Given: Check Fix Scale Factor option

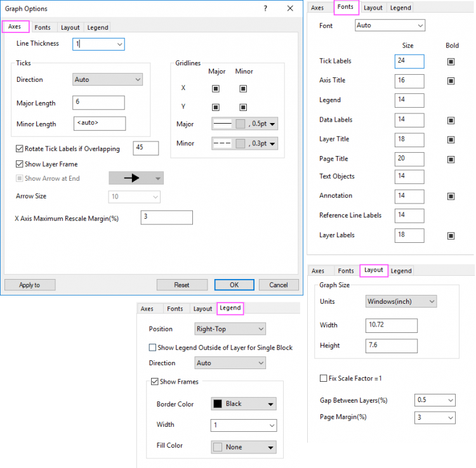Looking at the screenshot, I should click(x=324, y=379).
